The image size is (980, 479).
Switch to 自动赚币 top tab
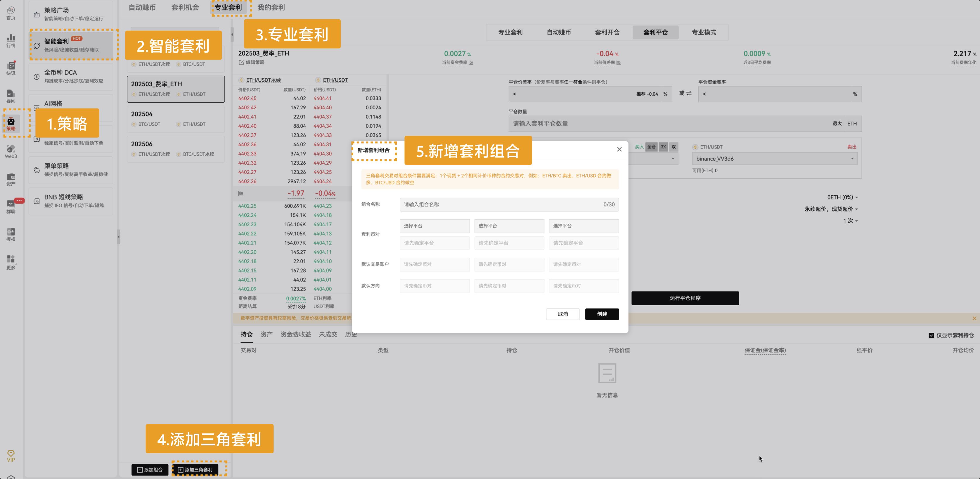pos(142,8)
